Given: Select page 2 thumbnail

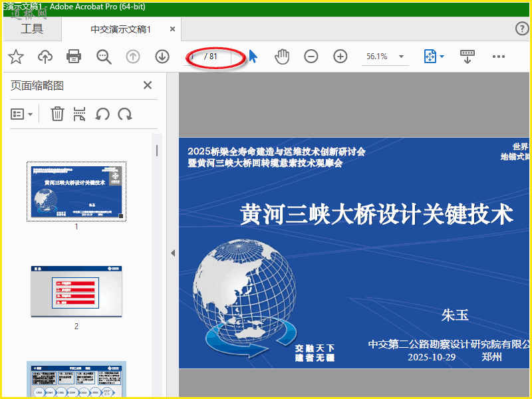Looking at the screenshot, I should tap(76, 291).
